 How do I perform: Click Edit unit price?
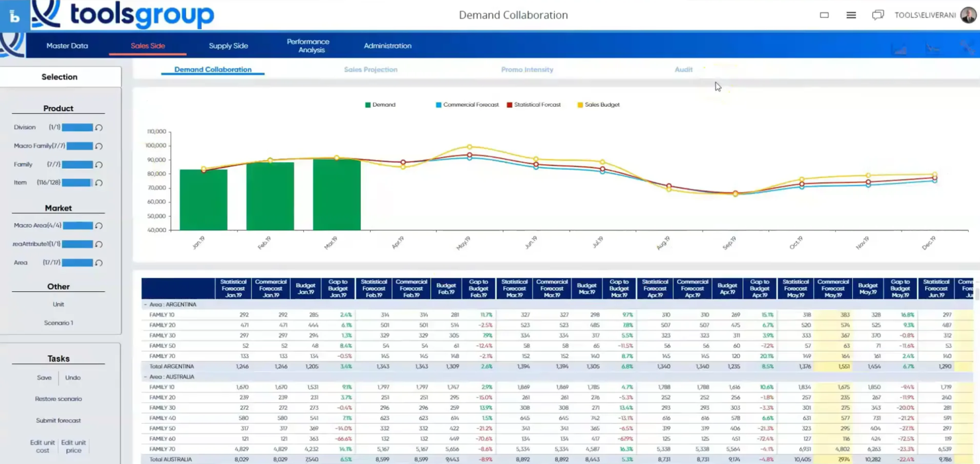click(73, 446)
